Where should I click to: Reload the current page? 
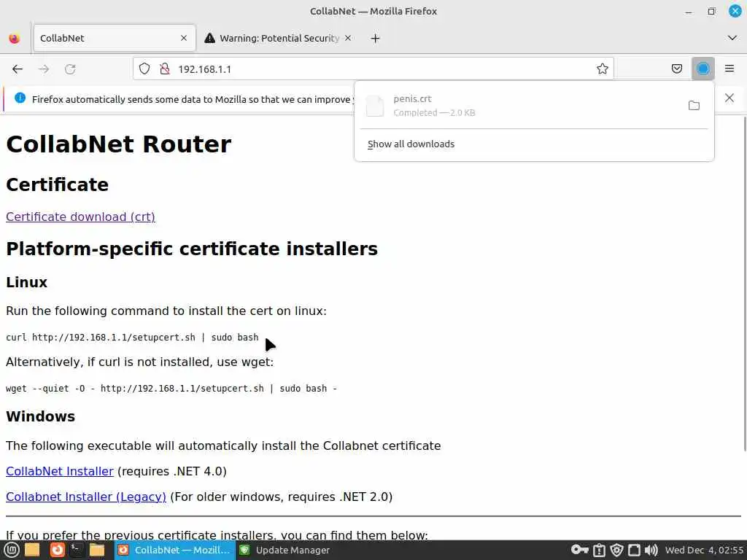click(70, 69)
